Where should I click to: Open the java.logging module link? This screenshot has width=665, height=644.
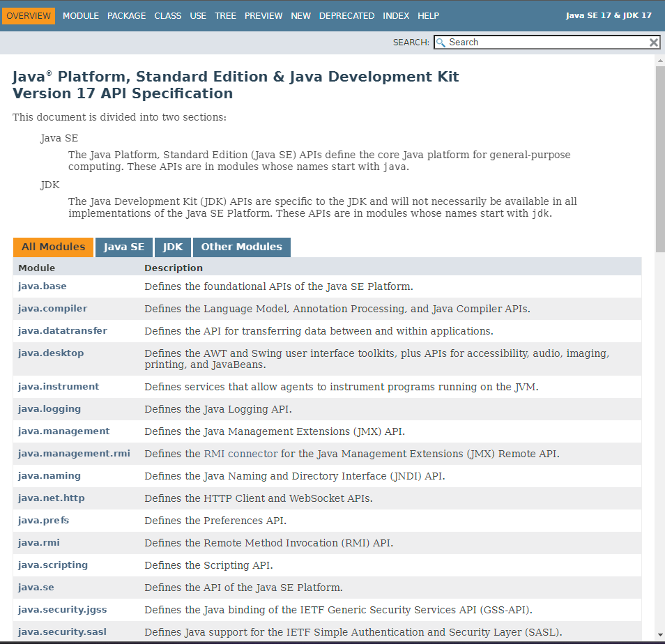click(x=49, y=408)
